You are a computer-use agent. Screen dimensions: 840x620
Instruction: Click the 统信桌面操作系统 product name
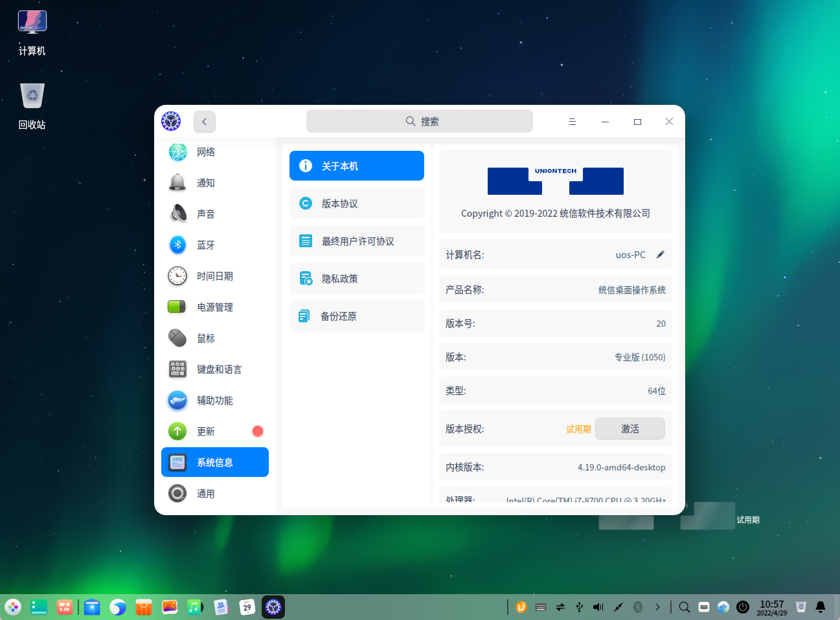coord(632,290)
